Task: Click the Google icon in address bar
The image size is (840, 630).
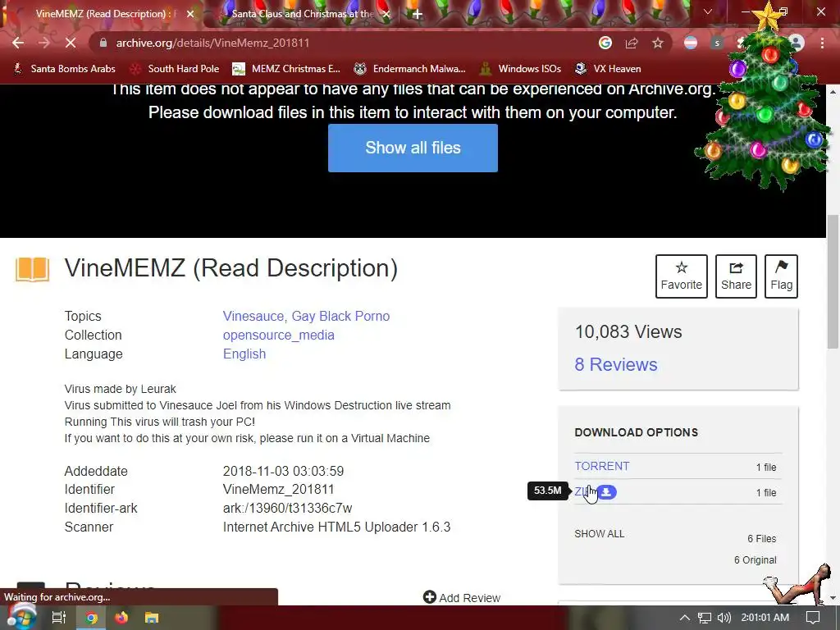Action: point(605,43)
